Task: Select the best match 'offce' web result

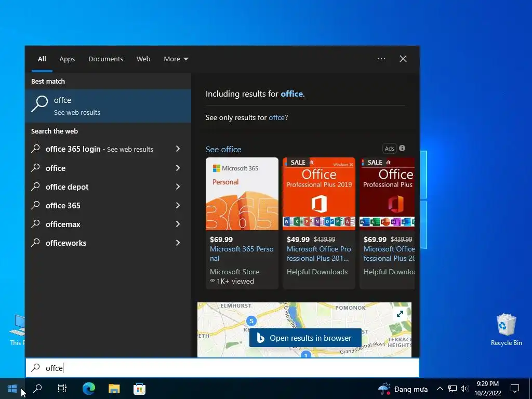Action: pos(108,106)
